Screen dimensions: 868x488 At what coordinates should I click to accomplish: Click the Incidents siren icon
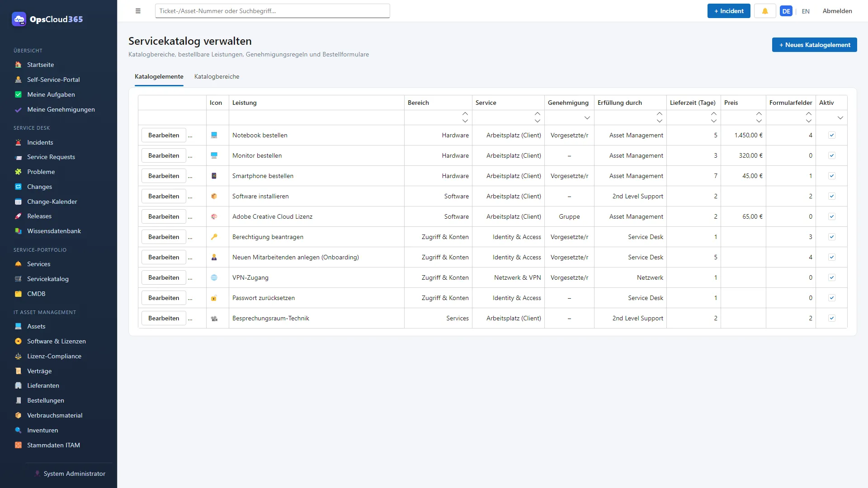(18, 142)
